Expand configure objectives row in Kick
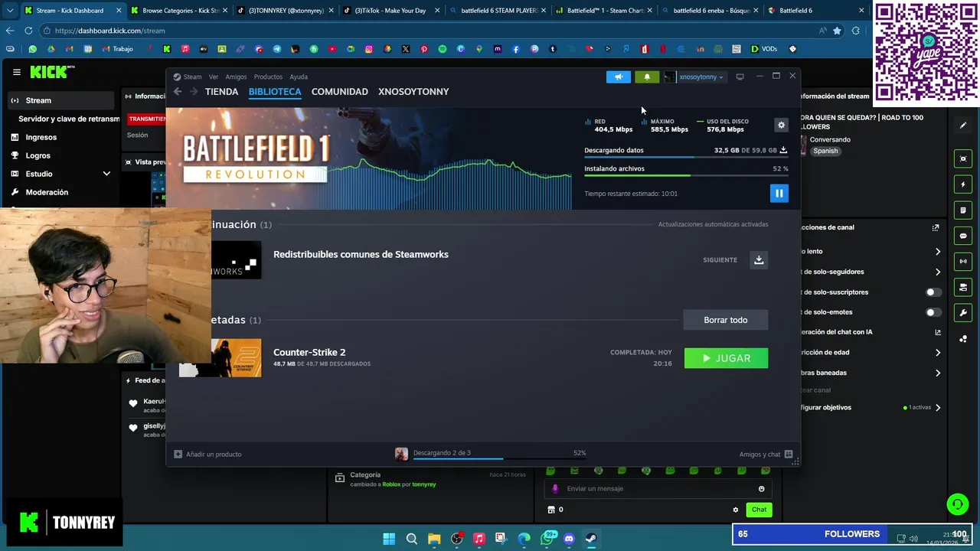The image size is (980, 551). pos(937,408)
